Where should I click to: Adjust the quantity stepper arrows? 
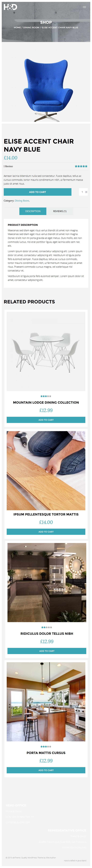point(86,192)
